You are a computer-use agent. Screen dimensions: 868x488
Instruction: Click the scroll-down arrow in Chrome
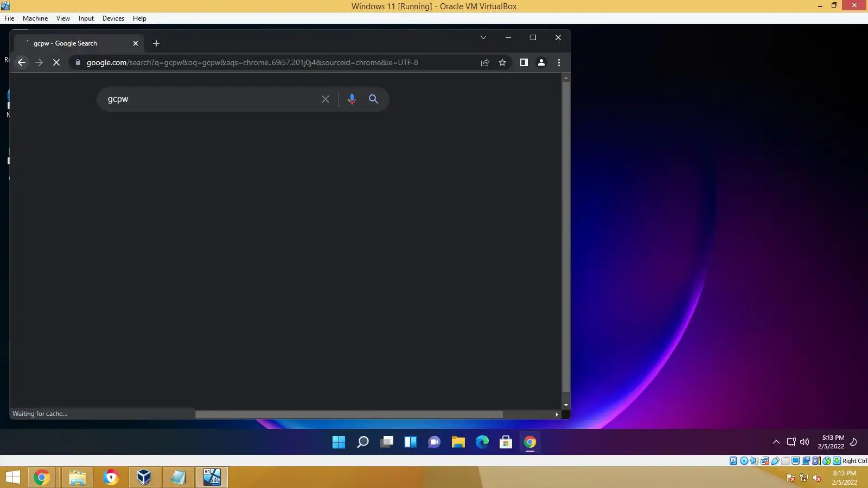566,405
